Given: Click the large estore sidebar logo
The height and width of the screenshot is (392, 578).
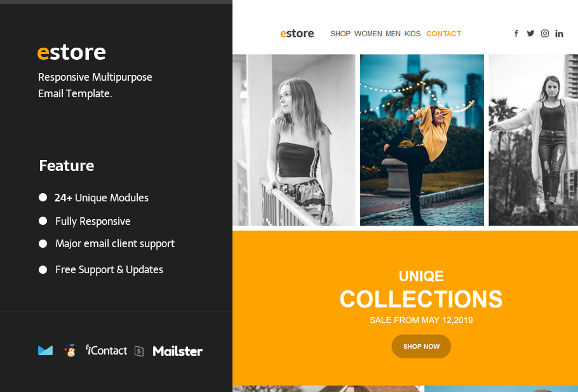Looking at the screenshot, I should tap(72, 52).
